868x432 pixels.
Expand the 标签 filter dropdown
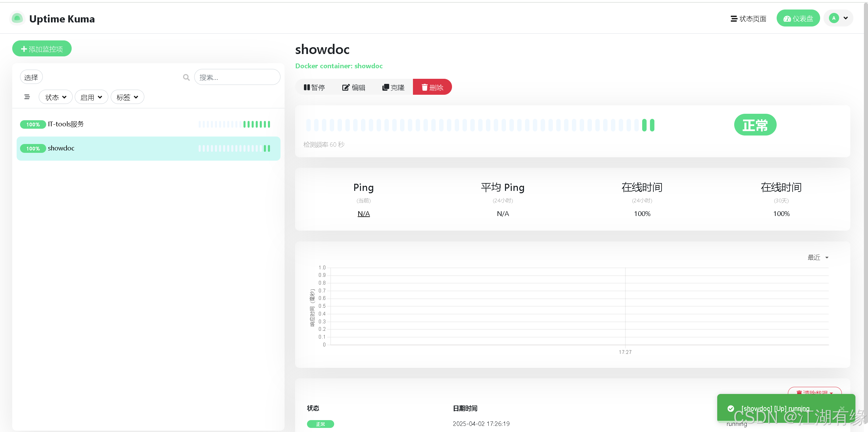[x=127, y=97]
